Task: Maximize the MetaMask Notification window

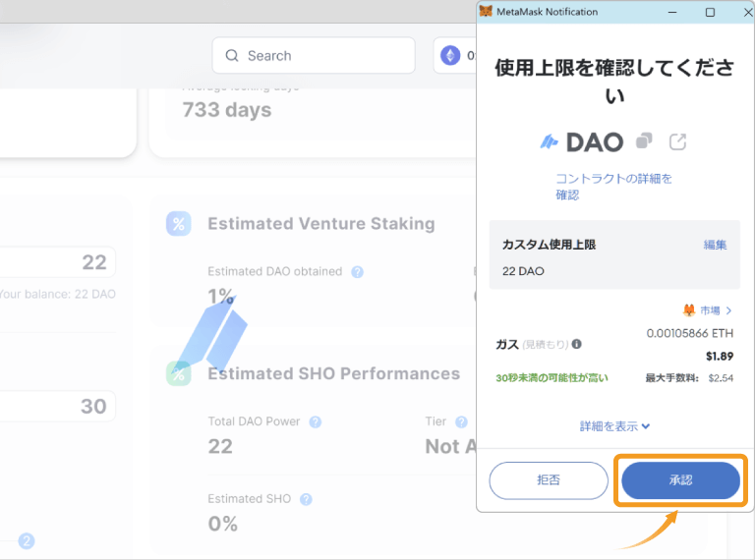Action: pyautogui.click(x=710, y=12)
